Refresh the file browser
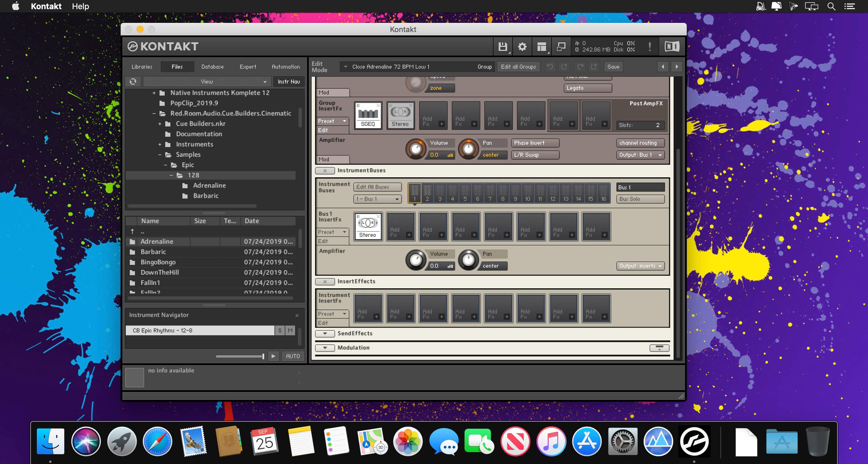The width and height of the screenshot is (868, 464). (x=133, y=82)
